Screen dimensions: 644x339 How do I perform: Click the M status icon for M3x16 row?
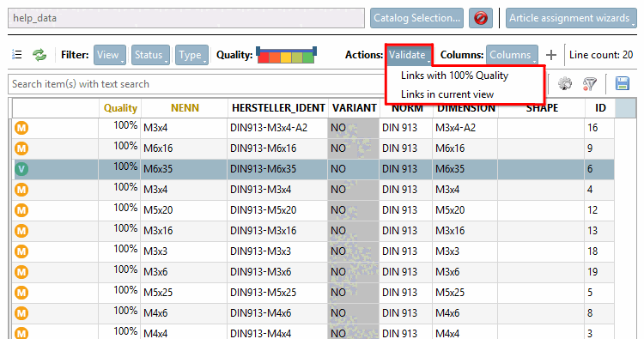coord(21,231)
